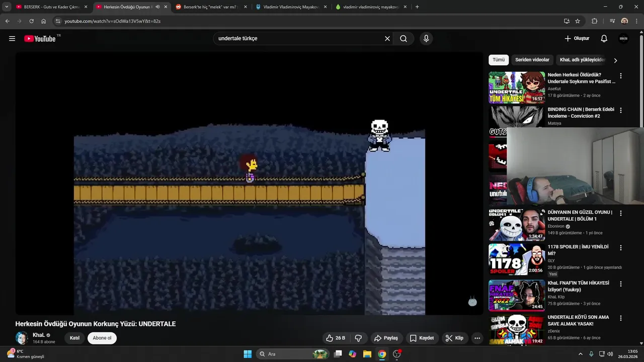Start voice search with microphone icon
This screenshot has width=644, height=362.
click(426, 39)
